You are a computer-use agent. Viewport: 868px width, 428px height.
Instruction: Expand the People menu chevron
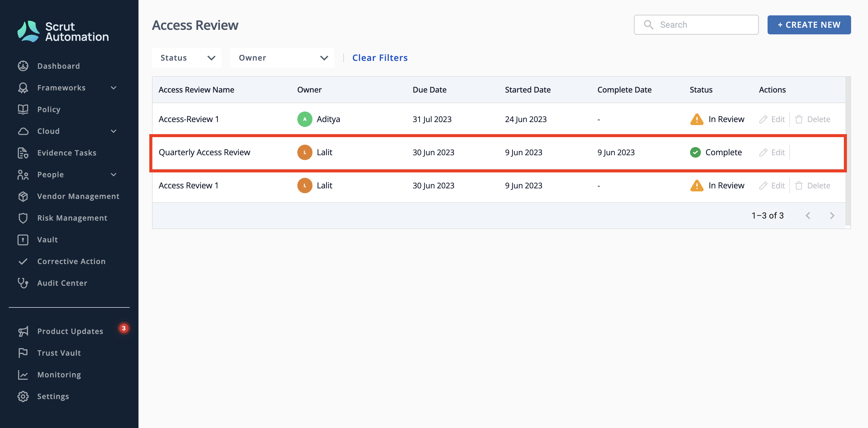[x=114, y=175]
